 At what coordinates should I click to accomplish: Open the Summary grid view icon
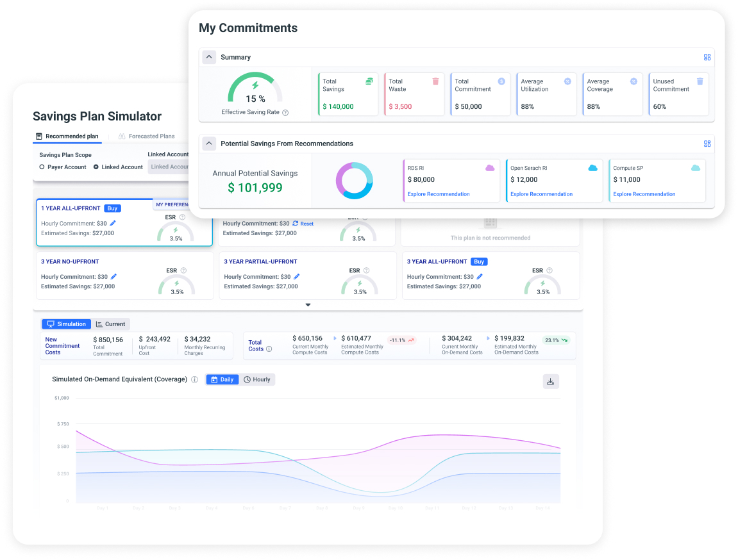707,57
